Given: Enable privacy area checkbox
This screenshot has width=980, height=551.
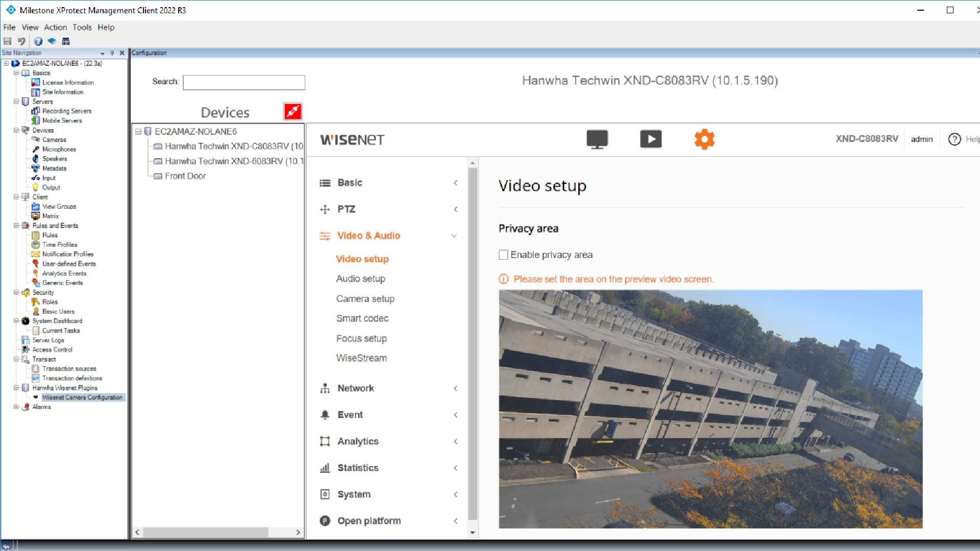Looking at the screenshot, I should 503,255.
